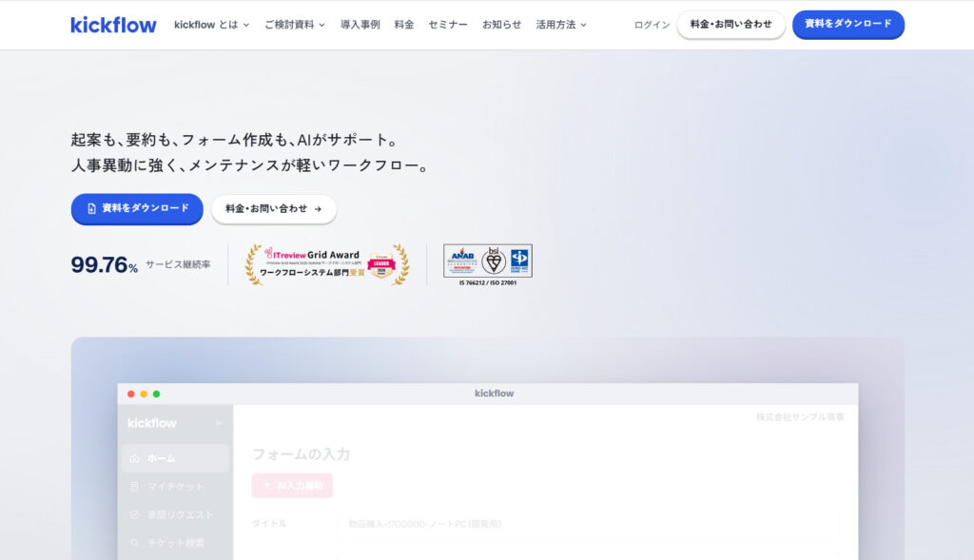Click the hero "料金・お問い合わせ" arrow button
Image resolution: width=974 pixels, height=560 pixels.
point(274,209)
